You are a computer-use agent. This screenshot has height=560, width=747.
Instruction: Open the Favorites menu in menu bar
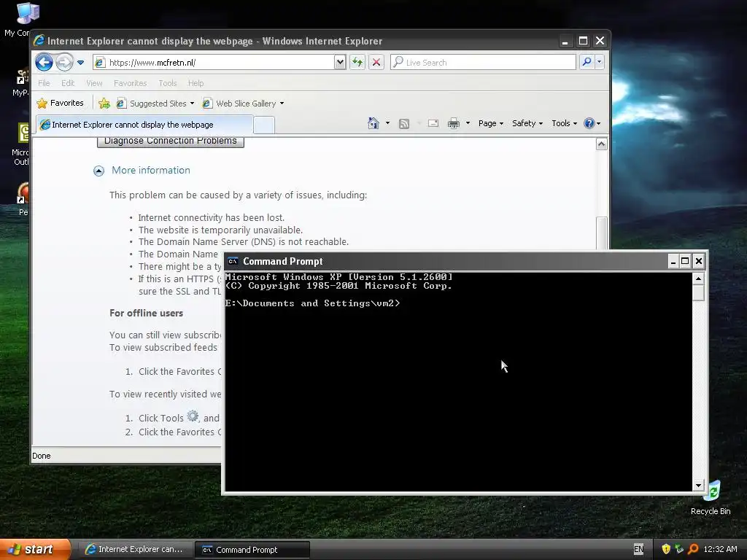coord(130,83)
